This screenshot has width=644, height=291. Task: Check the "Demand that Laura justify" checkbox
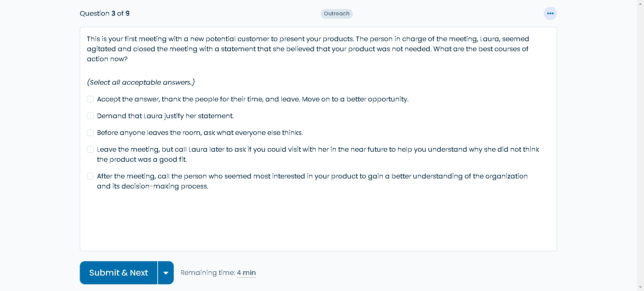point(90,116)
